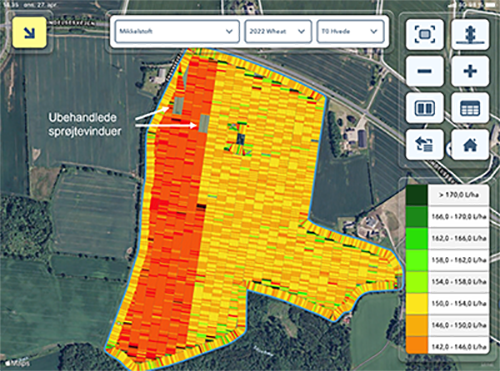
Task: Zoom out with the minus button
Action: pos(425,71)
